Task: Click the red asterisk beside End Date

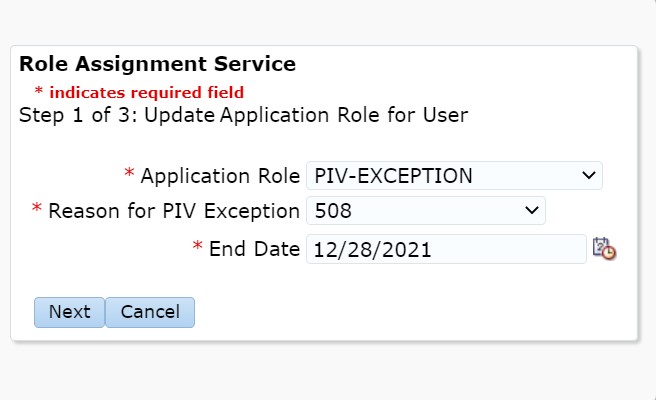Action: point(198,248)
